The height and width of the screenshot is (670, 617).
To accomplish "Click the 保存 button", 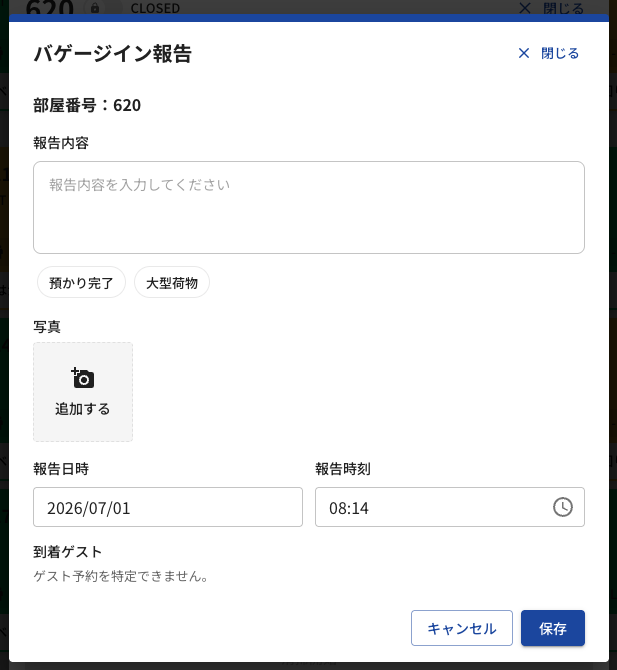I will pyautogui.click(x=552, y=628).
